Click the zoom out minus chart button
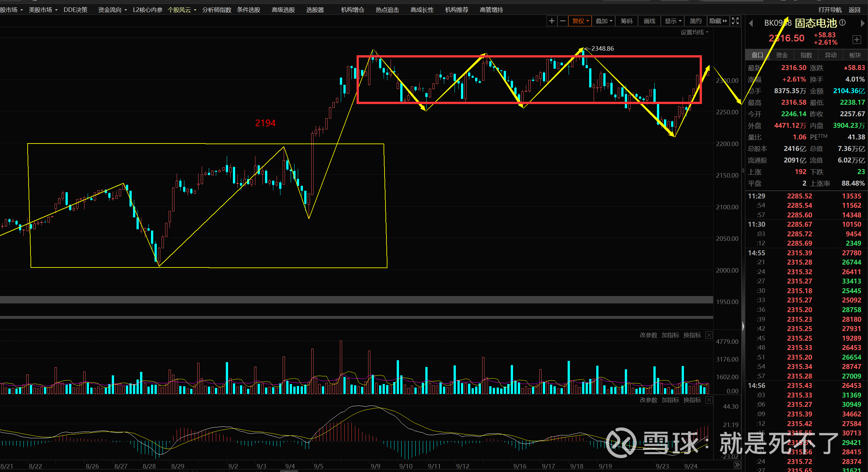 coord(562,21)
